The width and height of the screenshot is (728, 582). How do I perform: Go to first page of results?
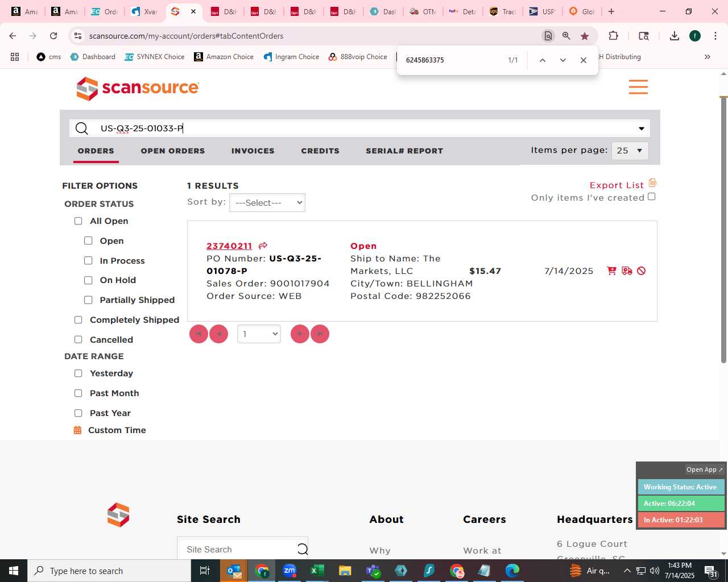tap(198, 334)
